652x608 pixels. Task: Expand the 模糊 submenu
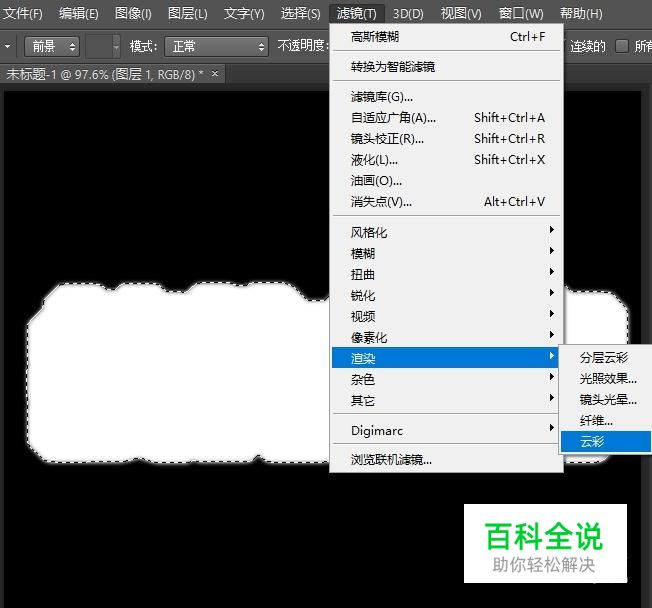click(447, 253)
